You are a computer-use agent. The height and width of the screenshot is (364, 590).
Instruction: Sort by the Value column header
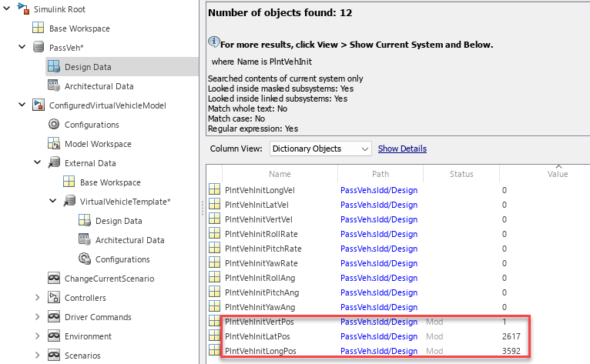coord(557,175)
